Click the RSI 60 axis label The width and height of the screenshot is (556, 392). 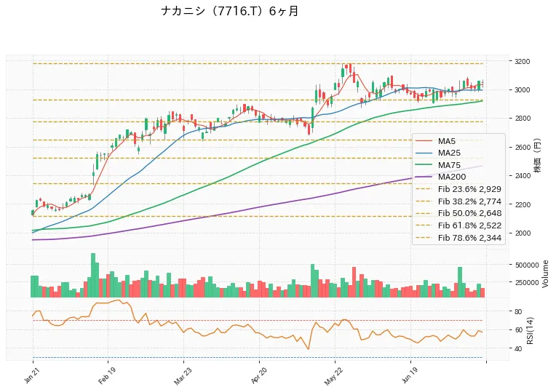pos(518,330)
